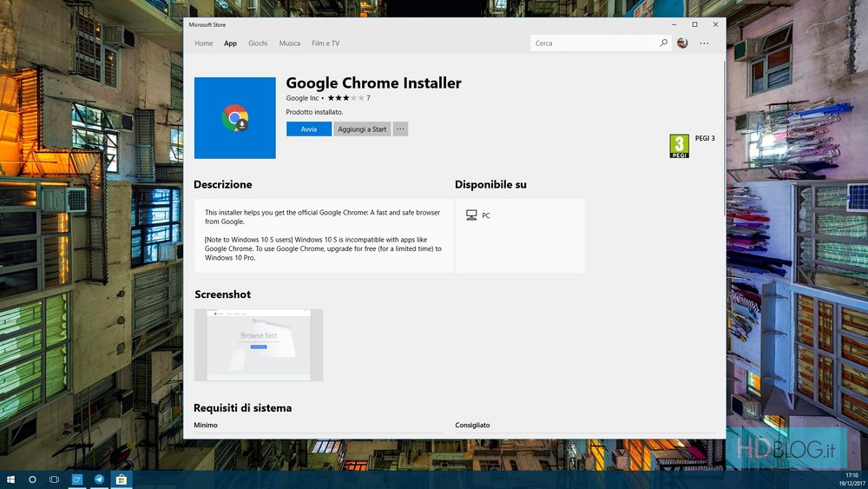Click the PC device icon

pos(471,215)
